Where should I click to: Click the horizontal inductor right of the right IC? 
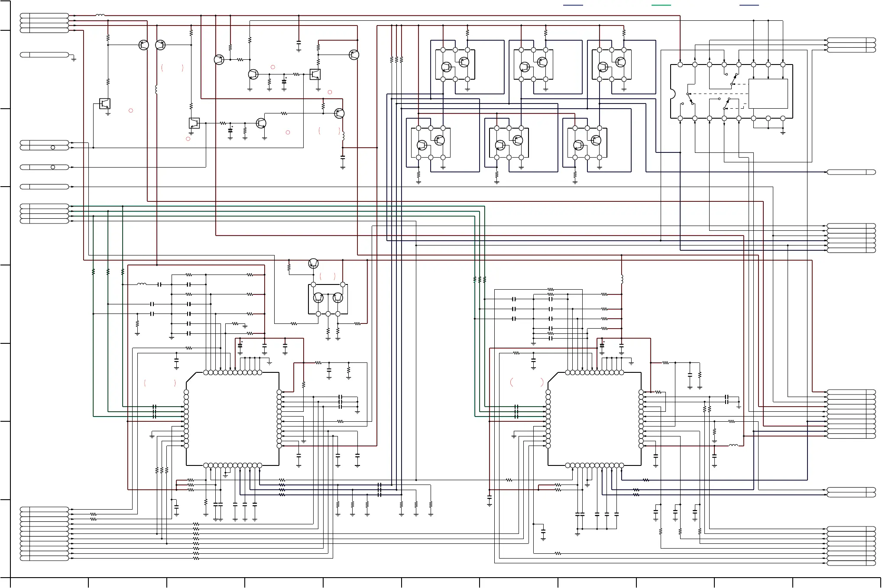pos(733,446)
